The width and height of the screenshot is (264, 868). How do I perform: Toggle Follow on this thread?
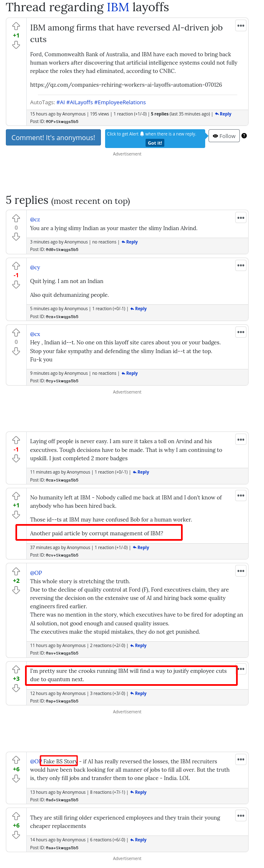pos(224,136)
